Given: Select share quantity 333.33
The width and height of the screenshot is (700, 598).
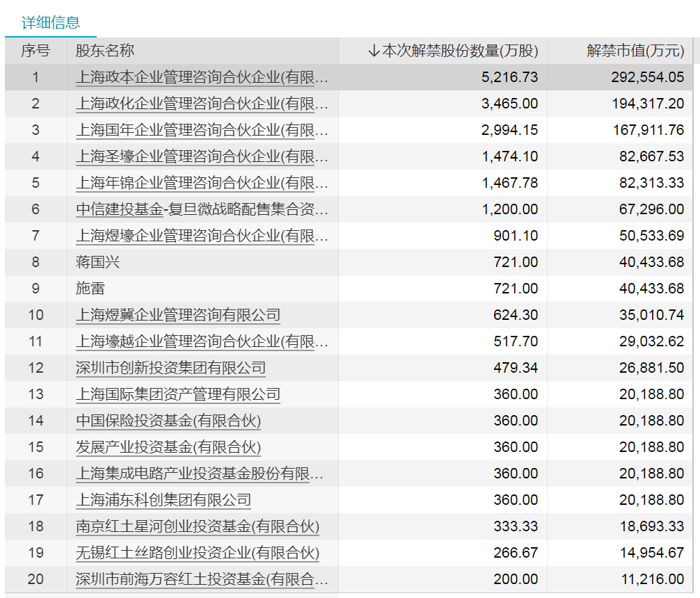Looking at the screenshot, I should pyautogui.click(x=516, y=526).
